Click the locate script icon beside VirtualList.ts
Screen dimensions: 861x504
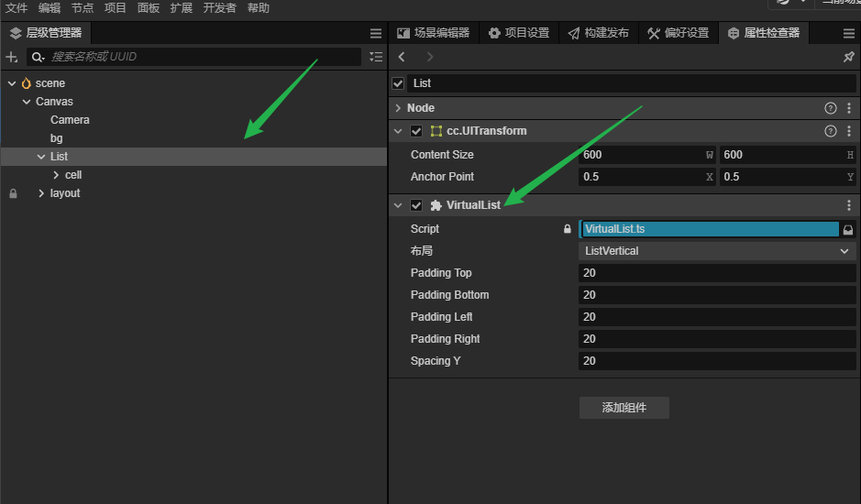(848, 229)
